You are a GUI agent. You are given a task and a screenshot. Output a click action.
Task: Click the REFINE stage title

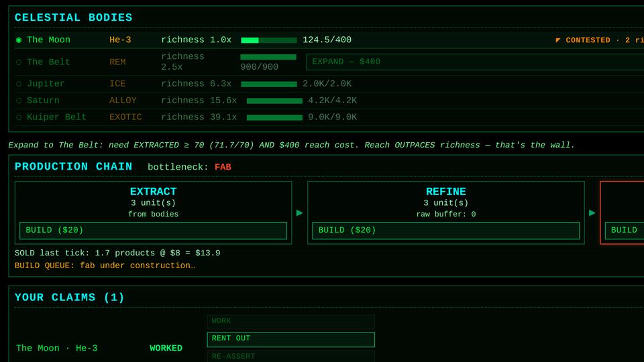pos(445,192)
